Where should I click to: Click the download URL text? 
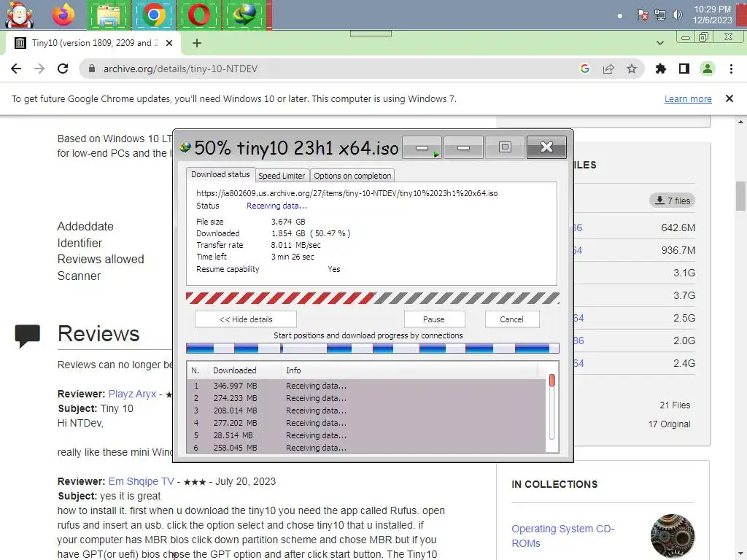click(347, 192)
